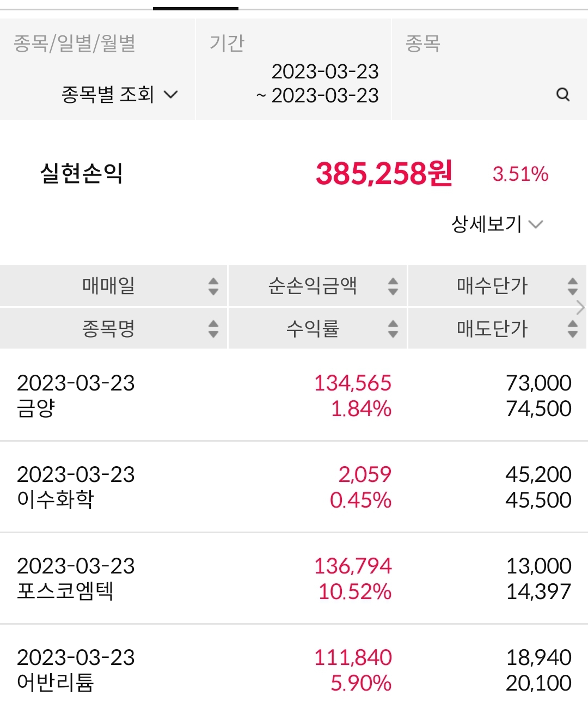Click the 매매일 column header
588x714 pixels.
point(109,285)
